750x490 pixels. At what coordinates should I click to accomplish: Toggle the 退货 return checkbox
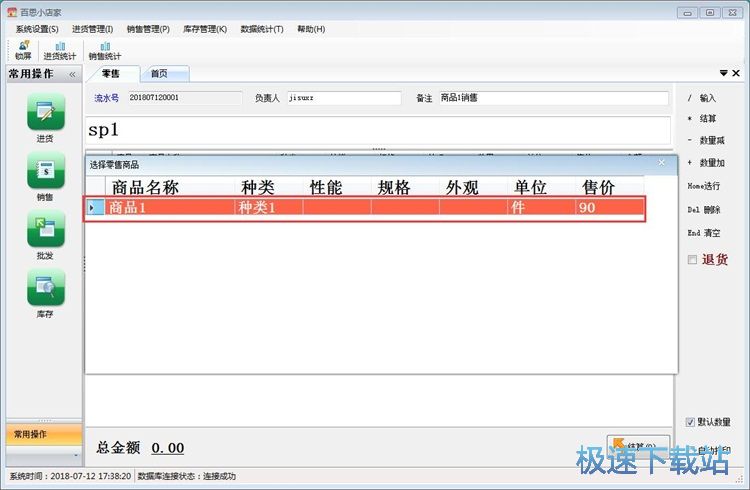click(x=692, y=259)
